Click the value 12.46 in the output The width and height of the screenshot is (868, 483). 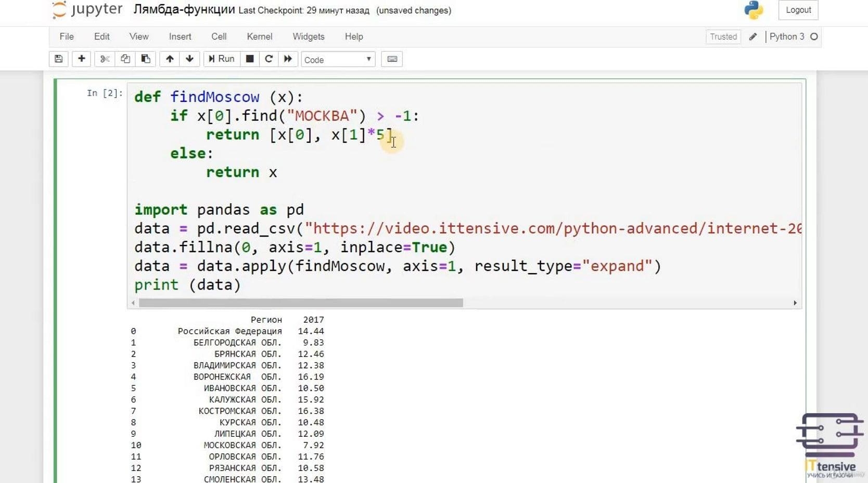(311, 354)
